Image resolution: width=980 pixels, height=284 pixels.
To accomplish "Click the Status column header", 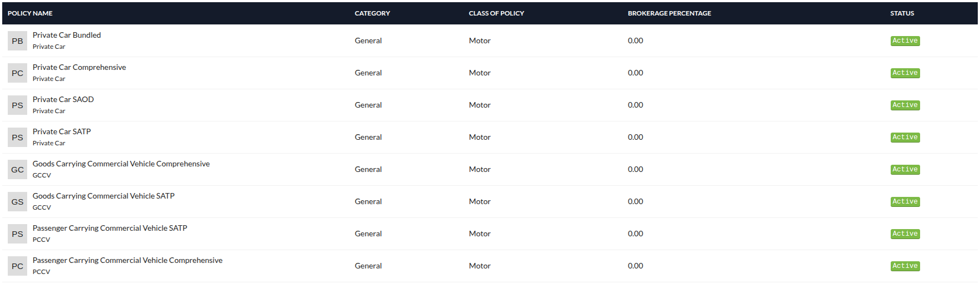I will (902, 13).
